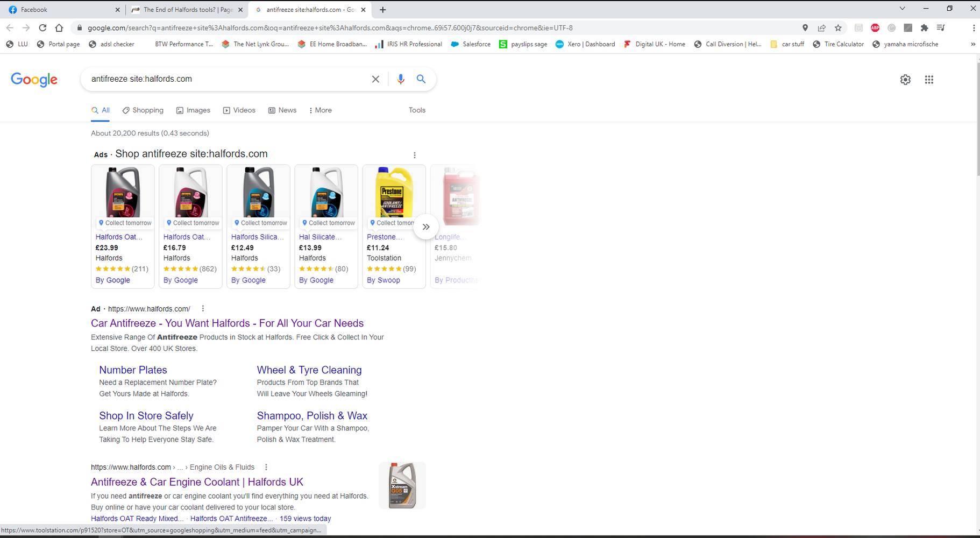
Task: Click the blue search magnifier button
Action: pyautogui.click(x=421, y=79)
